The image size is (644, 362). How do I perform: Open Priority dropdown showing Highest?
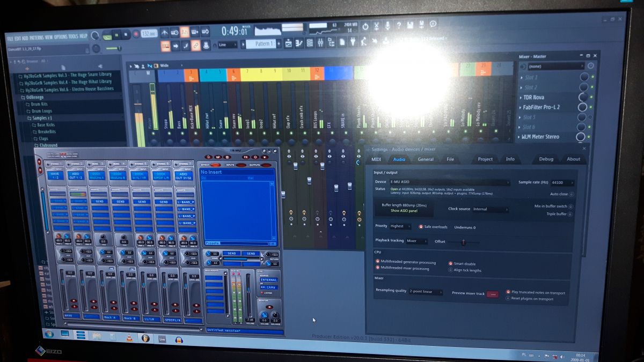pyautogui.click(x=400, y=226)
